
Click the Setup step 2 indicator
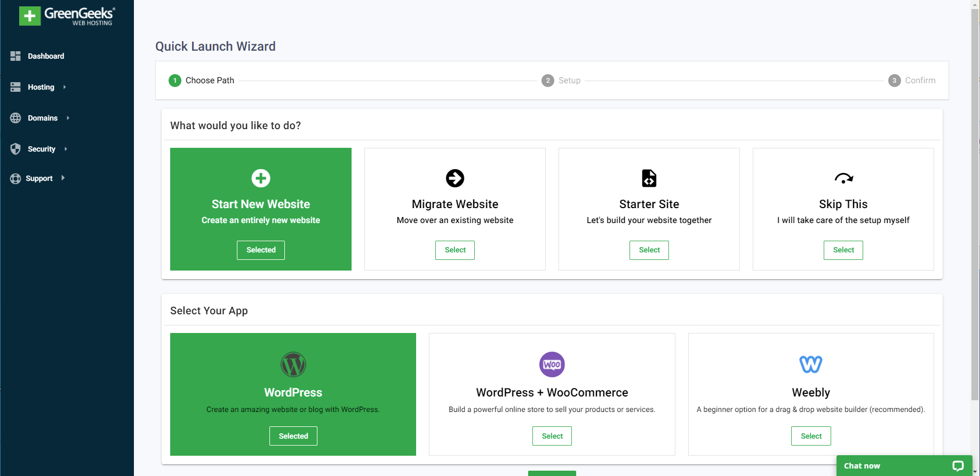(548, 81)
